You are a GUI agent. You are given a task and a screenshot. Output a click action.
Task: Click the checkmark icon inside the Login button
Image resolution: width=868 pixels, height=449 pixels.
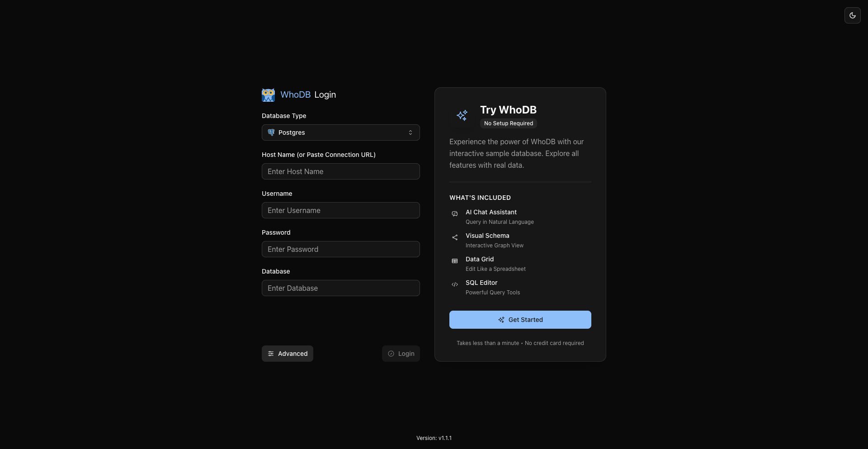[391, 354]
